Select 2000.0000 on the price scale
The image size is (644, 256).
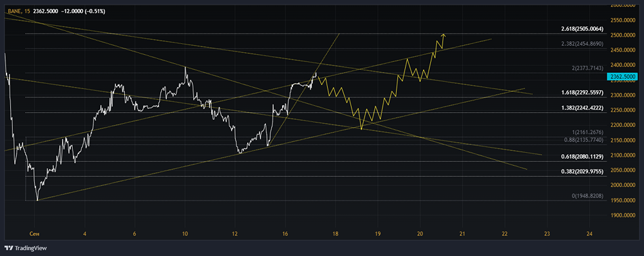tap(622, 185)
